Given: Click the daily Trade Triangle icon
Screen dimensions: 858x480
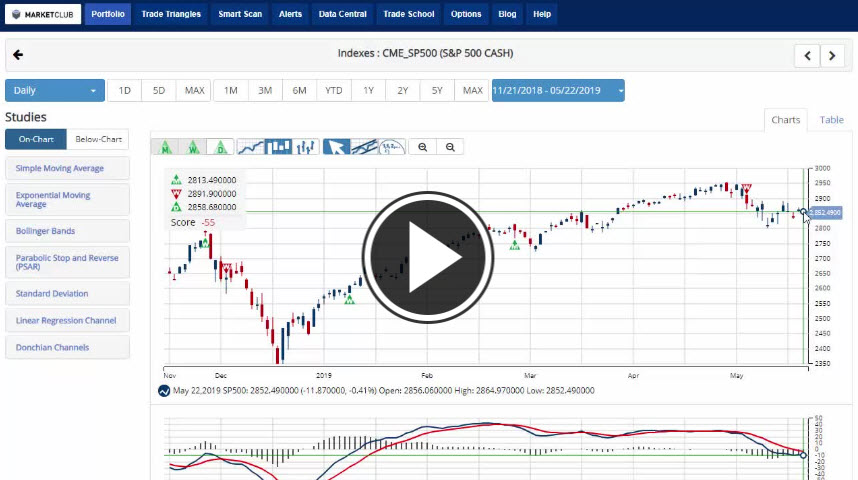Looking at the screenshot, I should pyautogui.click(x=220, y=147).
